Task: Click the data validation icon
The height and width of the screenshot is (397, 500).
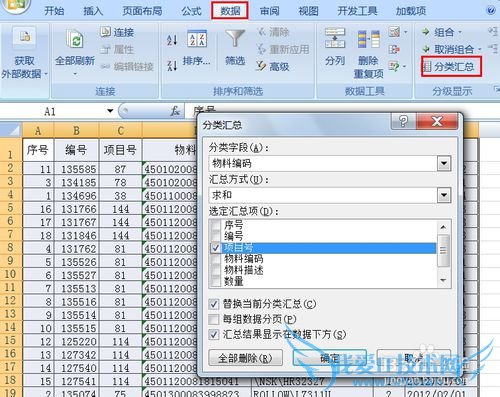Action: pyautogui.click(x=394, y=32)
